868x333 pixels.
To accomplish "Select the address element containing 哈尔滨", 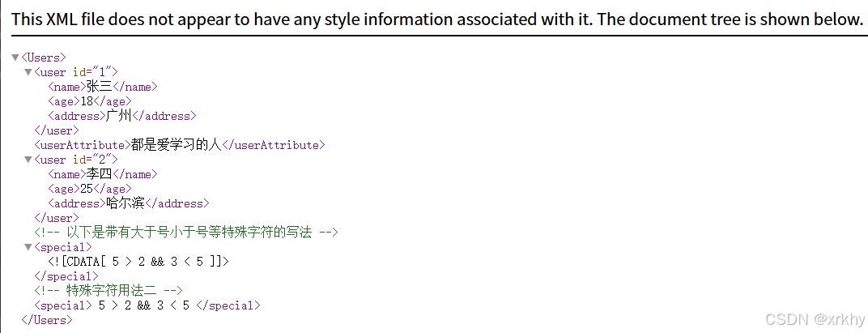I will coord(129,203).
